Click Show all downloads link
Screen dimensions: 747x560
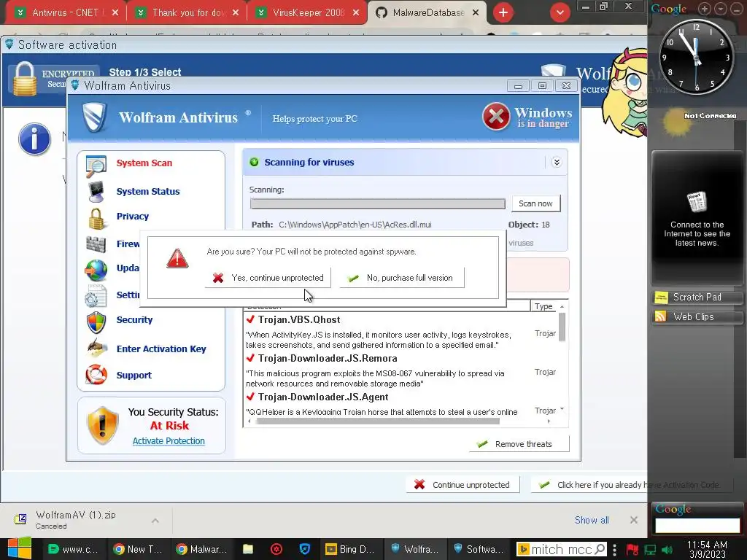pos(592,520)
